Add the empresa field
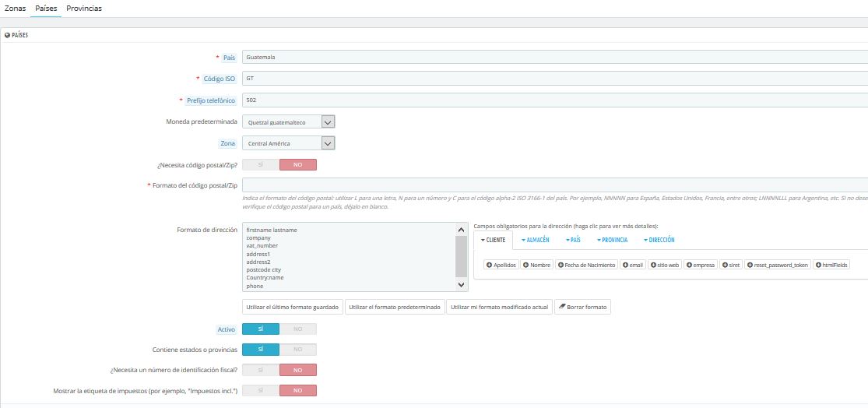The width and height of the screenshot is (868, 408). point(701,266)
